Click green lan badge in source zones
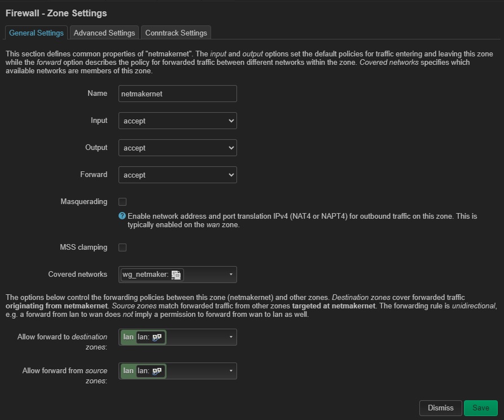504x420 pixels. pos(128,371)
